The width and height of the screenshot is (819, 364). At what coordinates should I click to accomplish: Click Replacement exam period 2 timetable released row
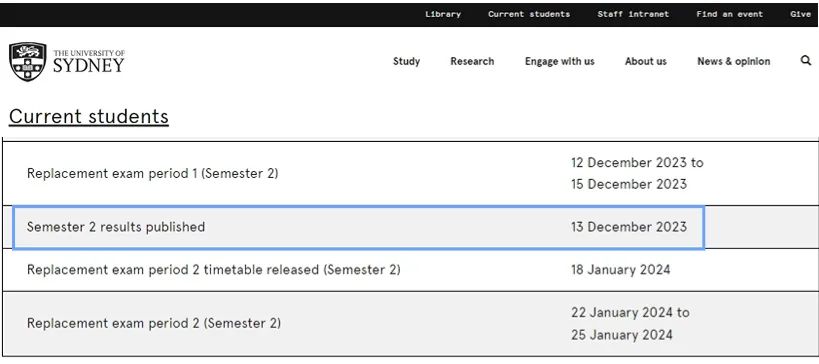(410, 270)
